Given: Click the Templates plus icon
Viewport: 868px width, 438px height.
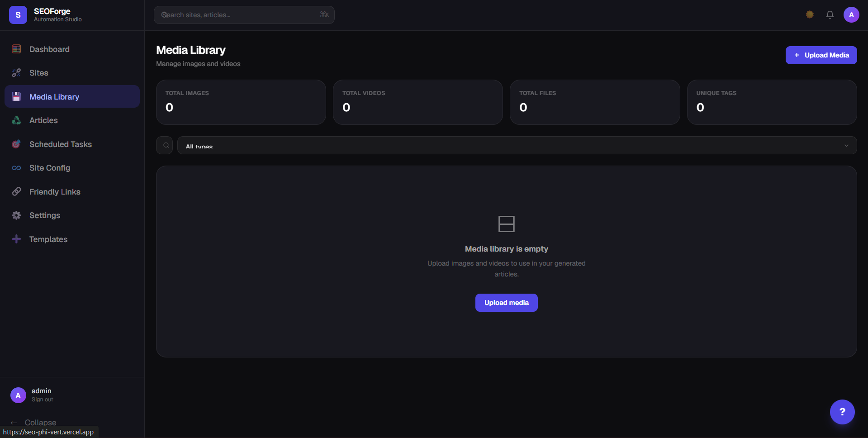Looking at the screenshot, I should point(16,239).
